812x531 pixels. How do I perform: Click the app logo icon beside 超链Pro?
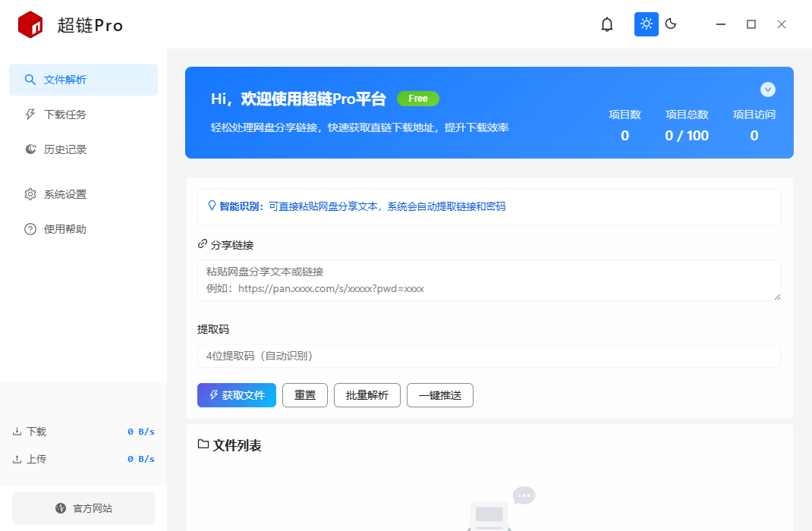[x=29, y=24]
